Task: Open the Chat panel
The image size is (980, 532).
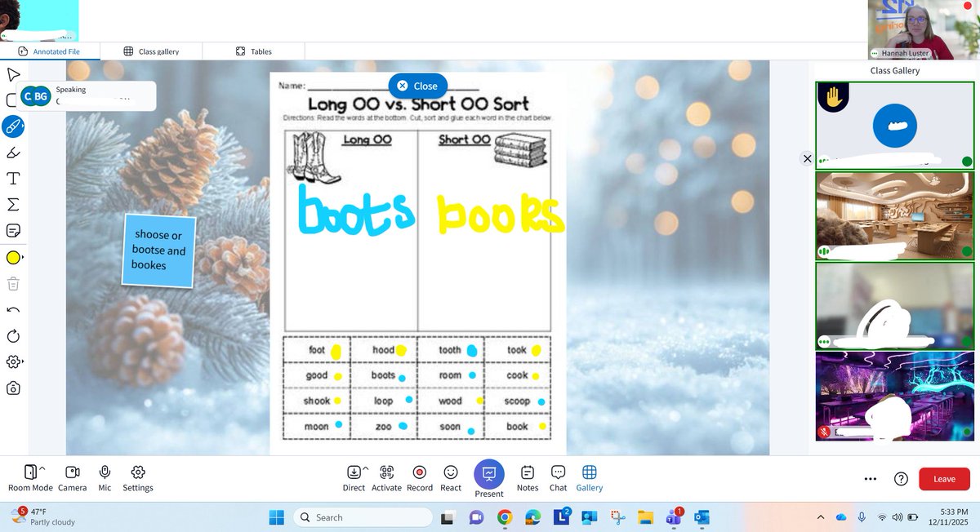Action: tap(558, 478)
